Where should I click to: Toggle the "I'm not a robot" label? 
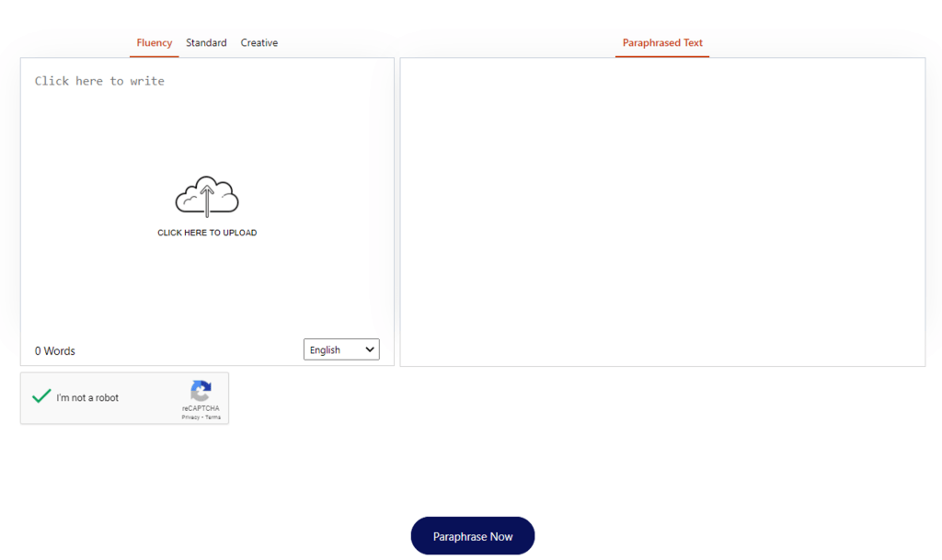[87, 398]
